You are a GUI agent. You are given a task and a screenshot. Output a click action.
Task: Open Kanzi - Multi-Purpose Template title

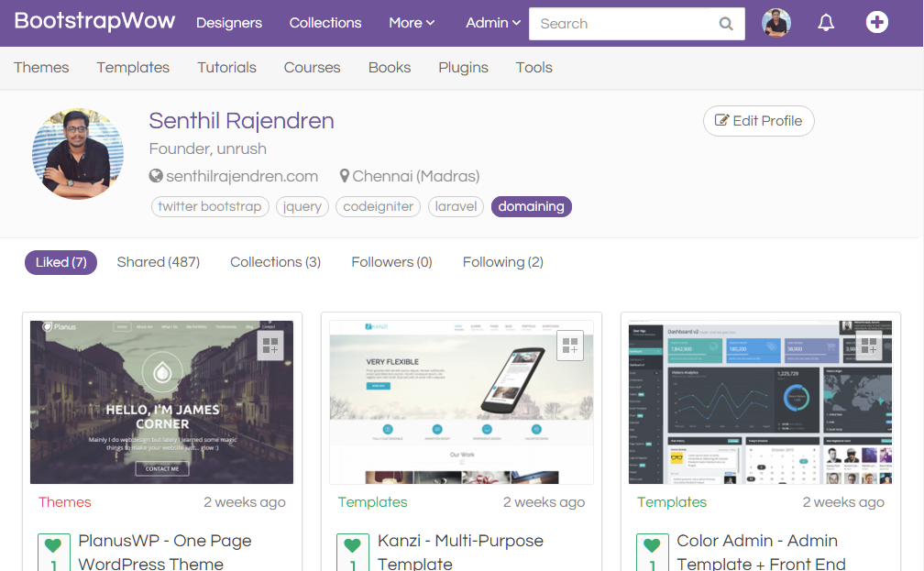coord(460,552)
